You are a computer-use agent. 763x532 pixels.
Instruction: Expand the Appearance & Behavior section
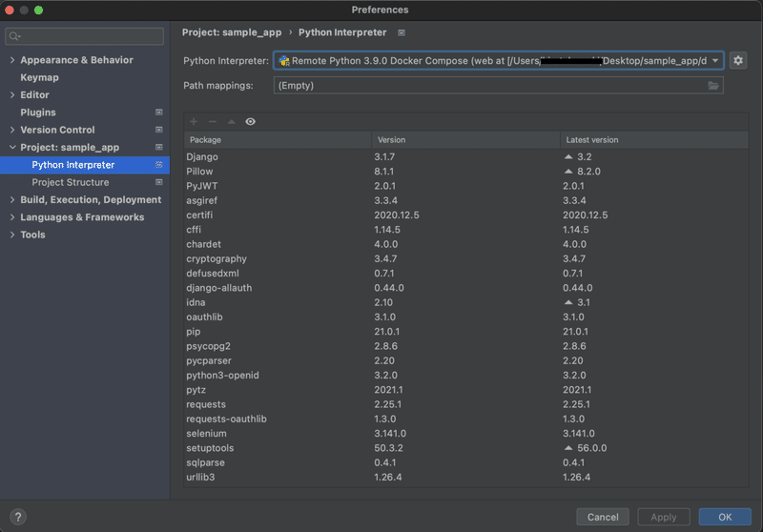(11, 60)
